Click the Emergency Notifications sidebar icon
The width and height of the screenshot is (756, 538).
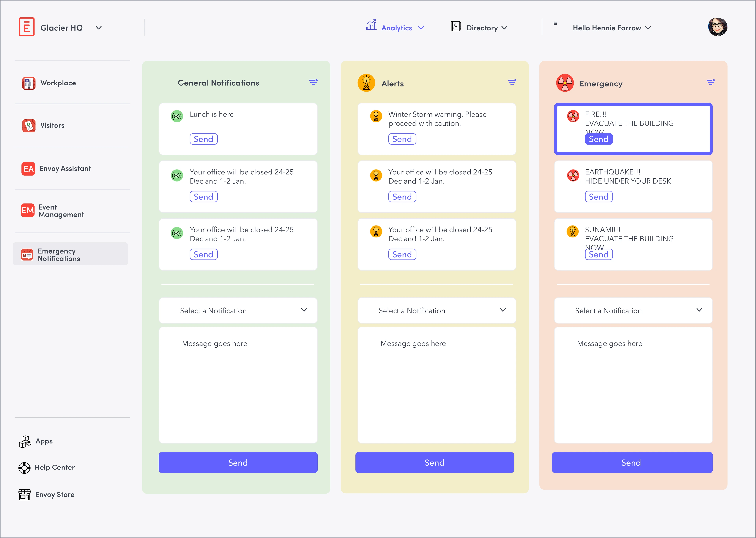click(27, 254)
